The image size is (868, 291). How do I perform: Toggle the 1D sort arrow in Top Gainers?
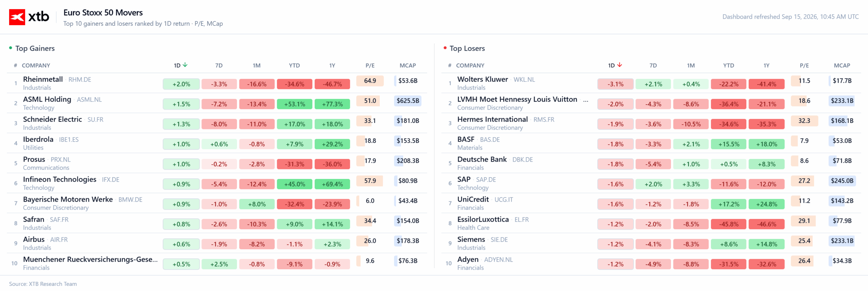click(185, 65)
